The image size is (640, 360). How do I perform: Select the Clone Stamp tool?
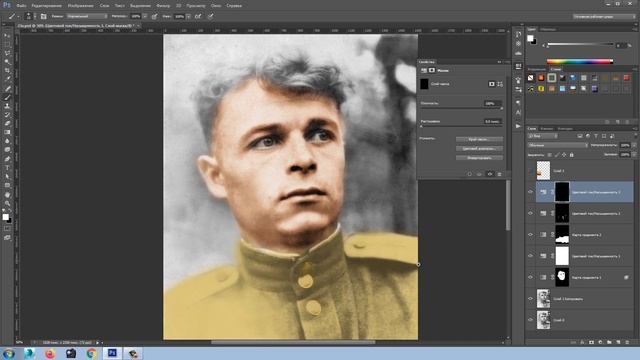(7, 106)
